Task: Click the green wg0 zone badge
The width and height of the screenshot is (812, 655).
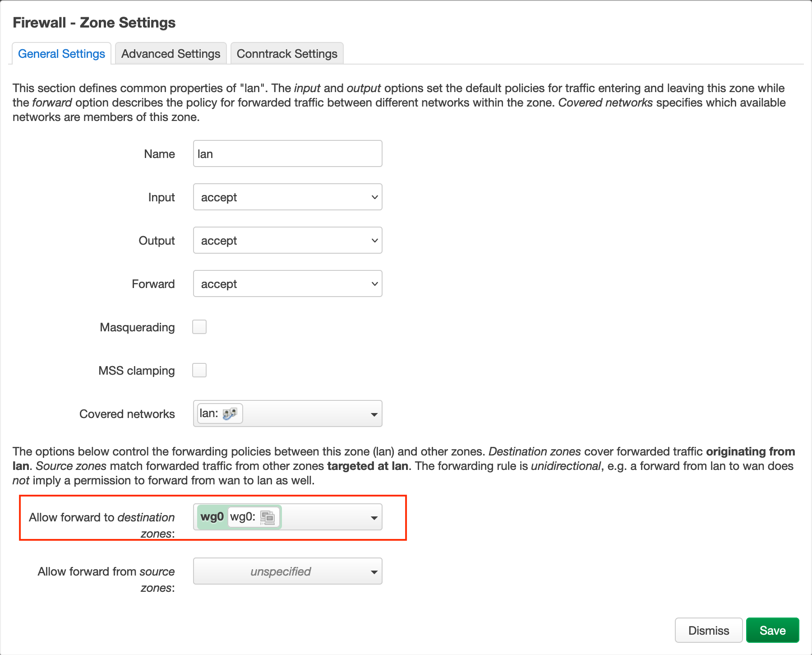Action: [x=212, y=517]
